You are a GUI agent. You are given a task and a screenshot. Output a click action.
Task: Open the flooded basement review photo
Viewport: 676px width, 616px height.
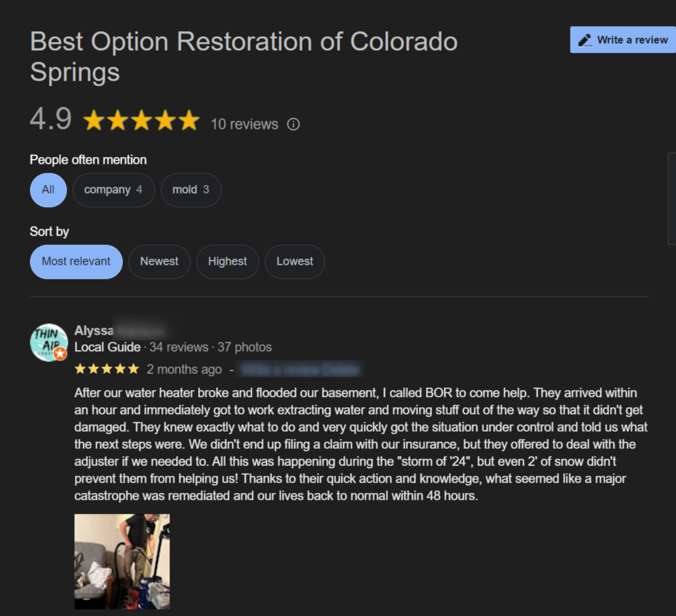[122, 561]
